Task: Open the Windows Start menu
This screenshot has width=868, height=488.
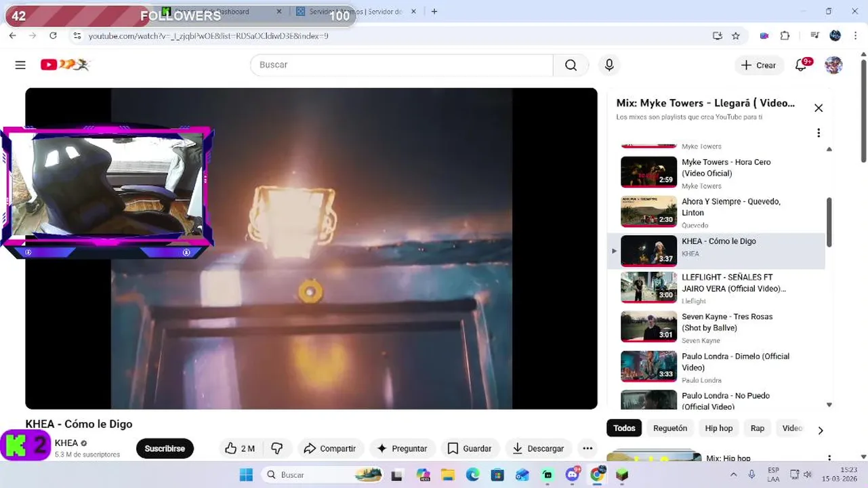Action: pos(246,475)
